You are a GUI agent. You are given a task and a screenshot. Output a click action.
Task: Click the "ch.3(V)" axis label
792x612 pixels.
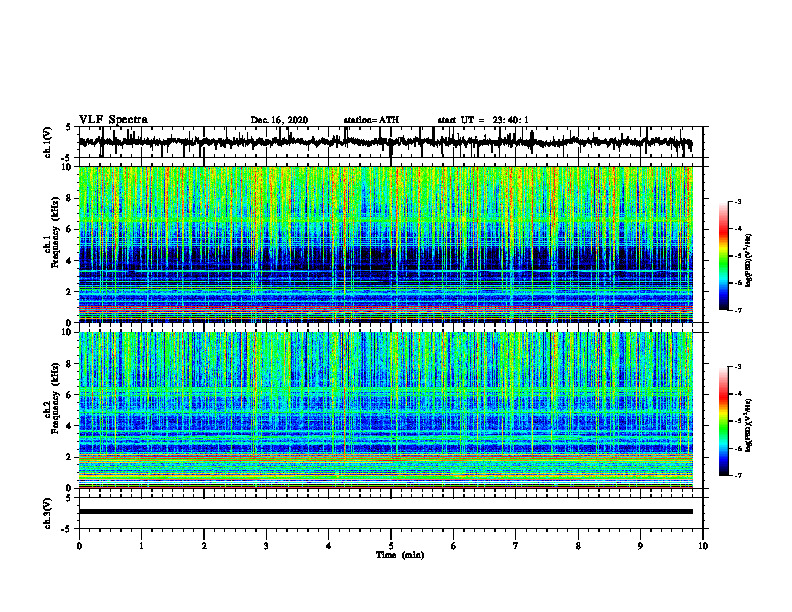(48, 513)
